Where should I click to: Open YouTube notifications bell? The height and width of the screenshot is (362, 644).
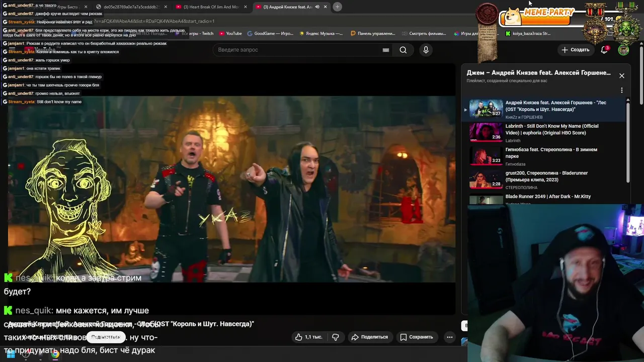(604, 50)
